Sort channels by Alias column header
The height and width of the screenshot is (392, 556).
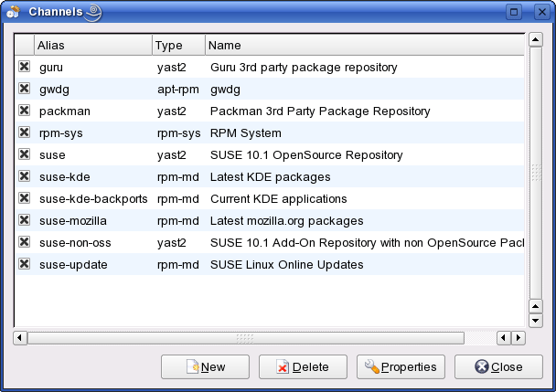tap(91, 45)
